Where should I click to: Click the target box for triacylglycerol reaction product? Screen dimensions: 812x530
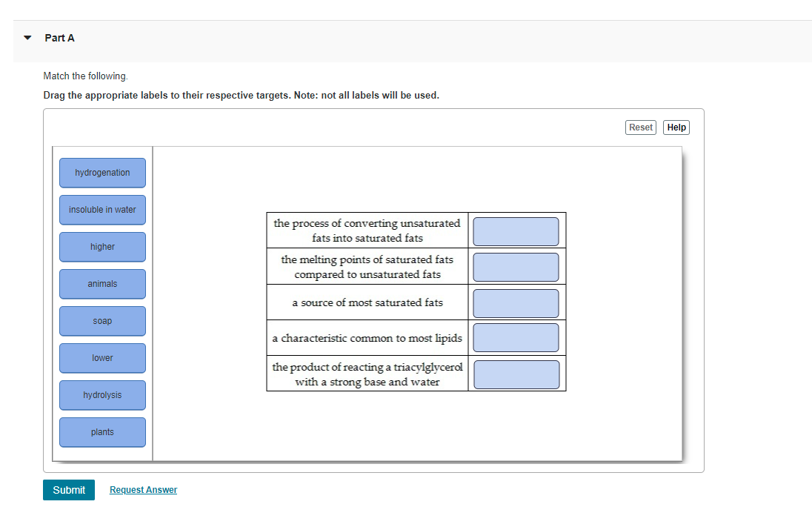pyautogui.click(x=516, y=374)
